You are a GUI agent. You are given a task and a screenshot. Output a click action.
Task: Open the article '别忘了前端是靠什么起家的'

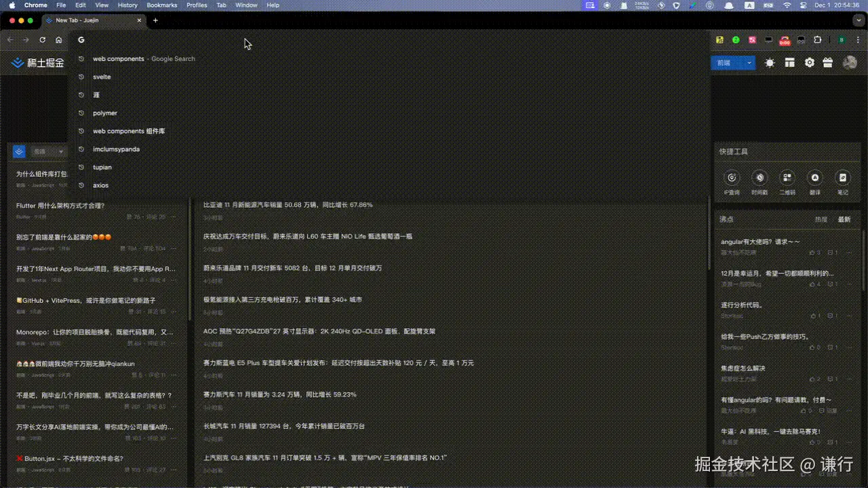[64, 237]
